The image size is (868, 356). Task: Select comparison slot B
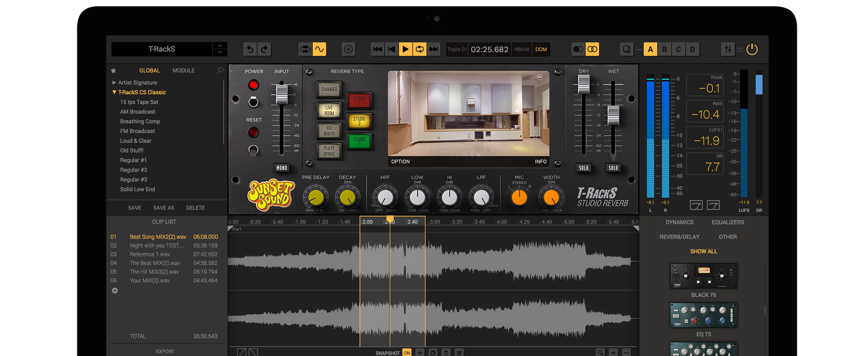664,49
